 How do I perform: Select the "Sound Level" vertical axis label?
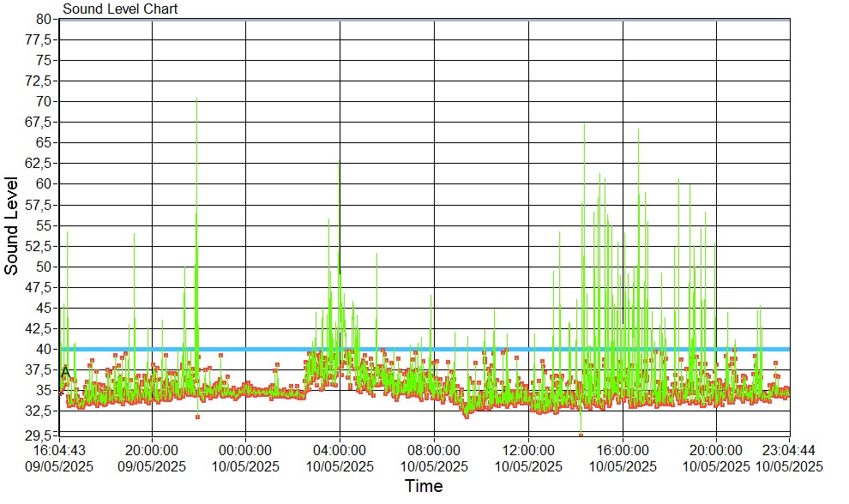pyautogui.click(x=11, y=225)
